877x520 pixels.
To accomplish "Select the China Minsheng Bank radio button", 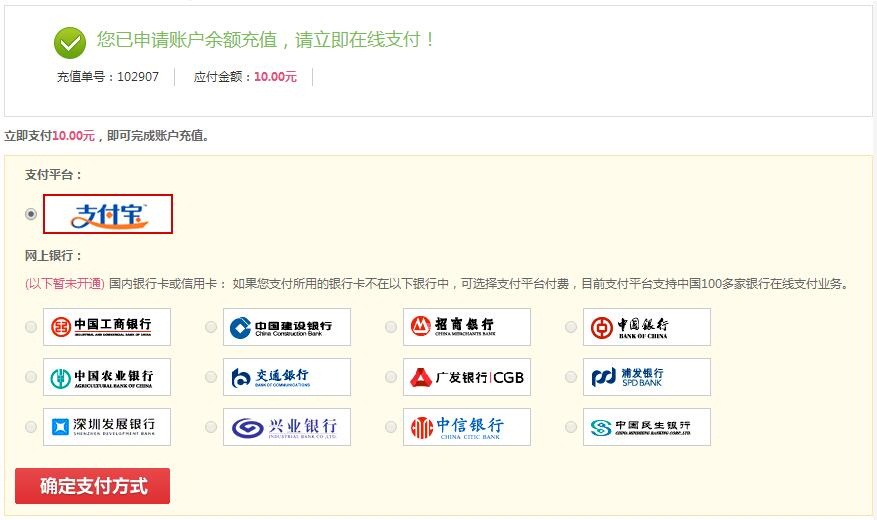I will pyautogui.click(x=571, y=427).
